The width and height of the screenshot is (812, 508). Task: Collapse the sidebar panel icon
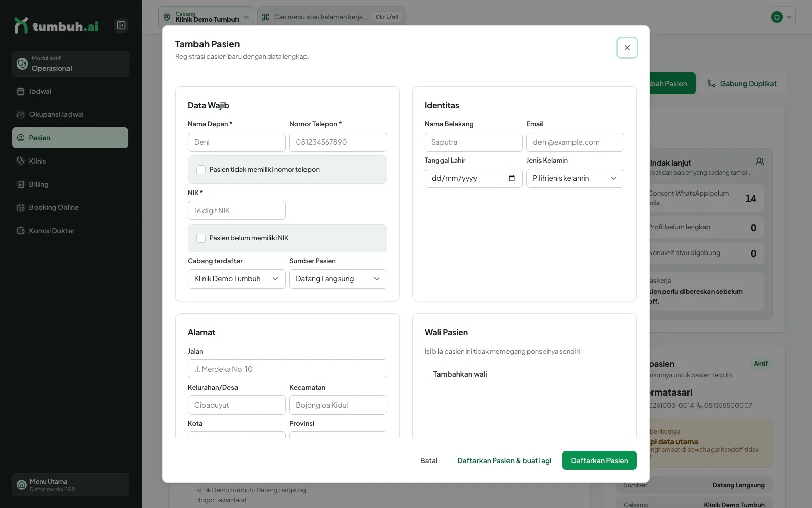pyautogui.click(x=121, y=25)
